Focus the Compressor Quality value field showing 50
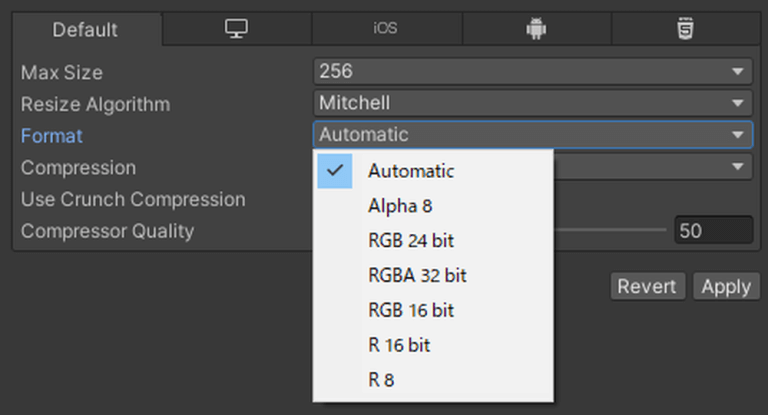Screen dimensions: 768x415 tap(714, 230)
